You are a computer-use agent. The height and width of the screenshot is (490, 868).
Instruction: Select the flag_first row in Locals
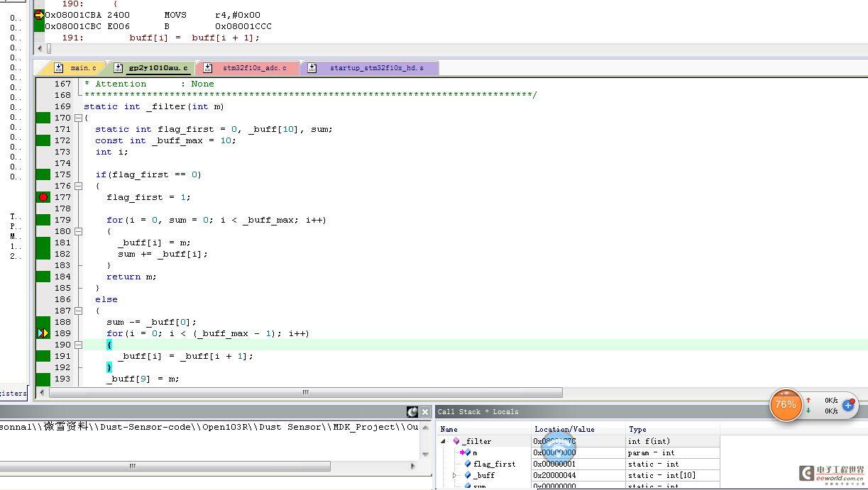[578, 464]
